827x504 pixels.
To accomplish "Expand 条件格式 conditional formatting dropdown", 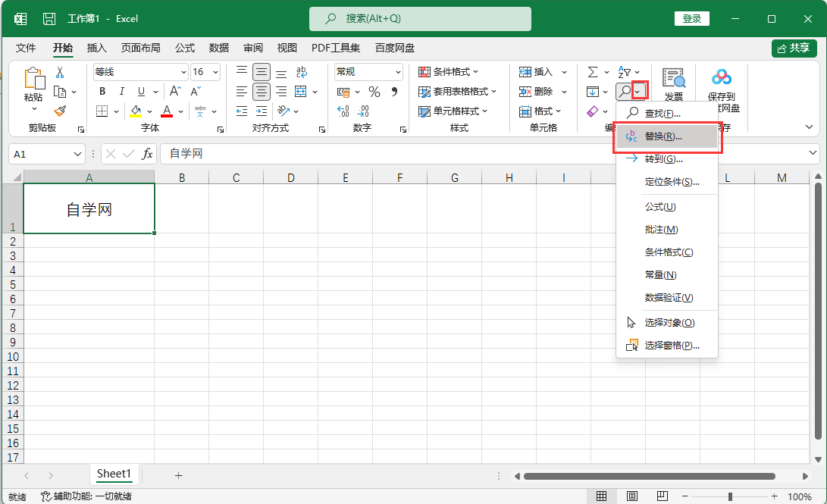I will 475,72.
